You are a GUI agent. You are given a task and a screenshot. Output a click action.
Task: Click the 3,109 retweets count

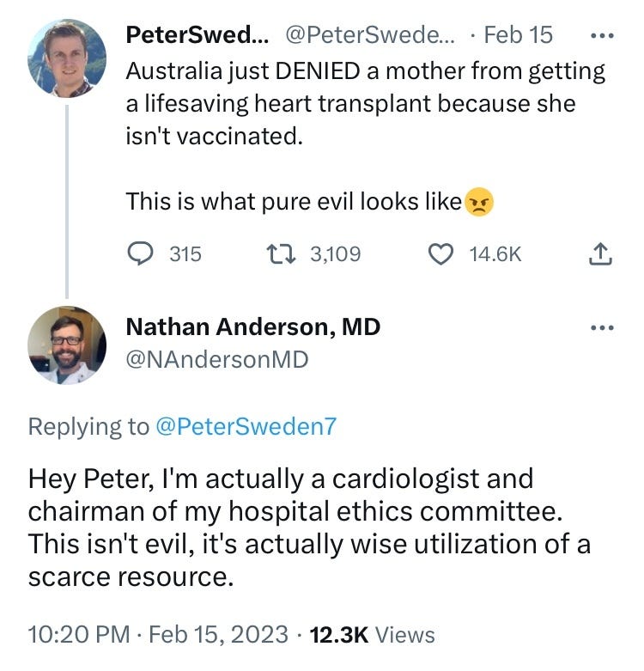335,253
